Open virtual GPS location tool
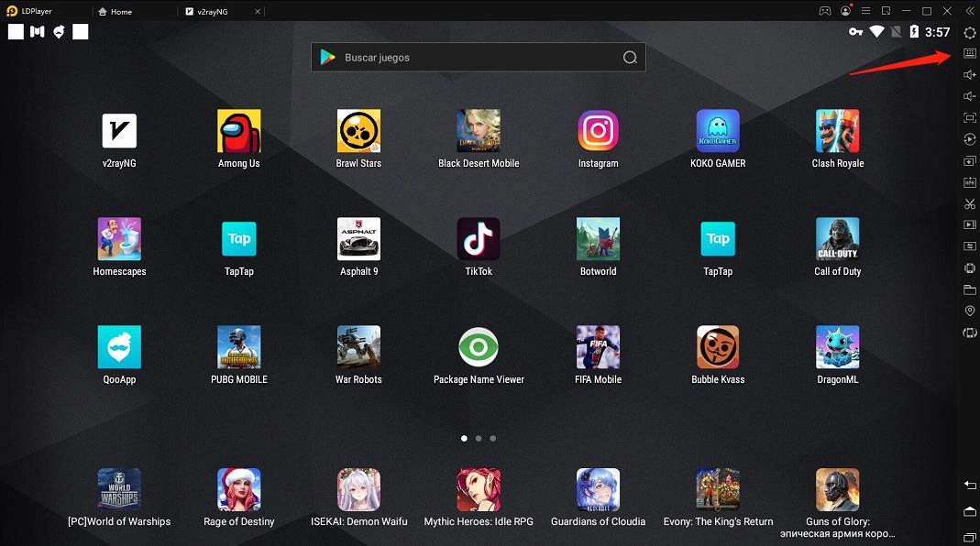 [x=969, y=311]
